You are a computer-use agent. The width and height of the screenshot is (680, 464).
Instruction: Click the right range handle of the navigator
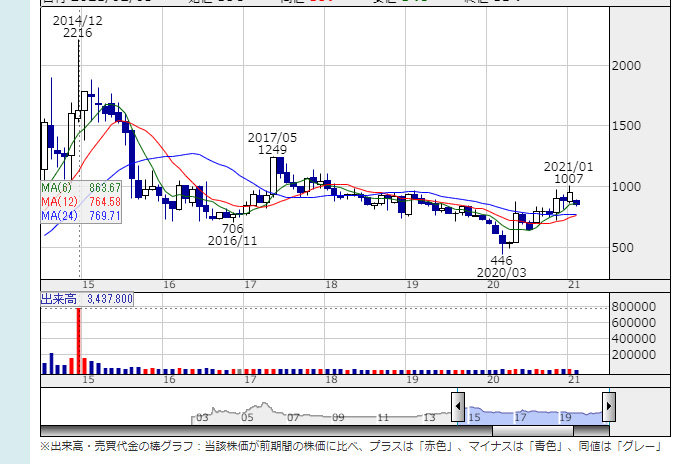[x=609, y=407]
